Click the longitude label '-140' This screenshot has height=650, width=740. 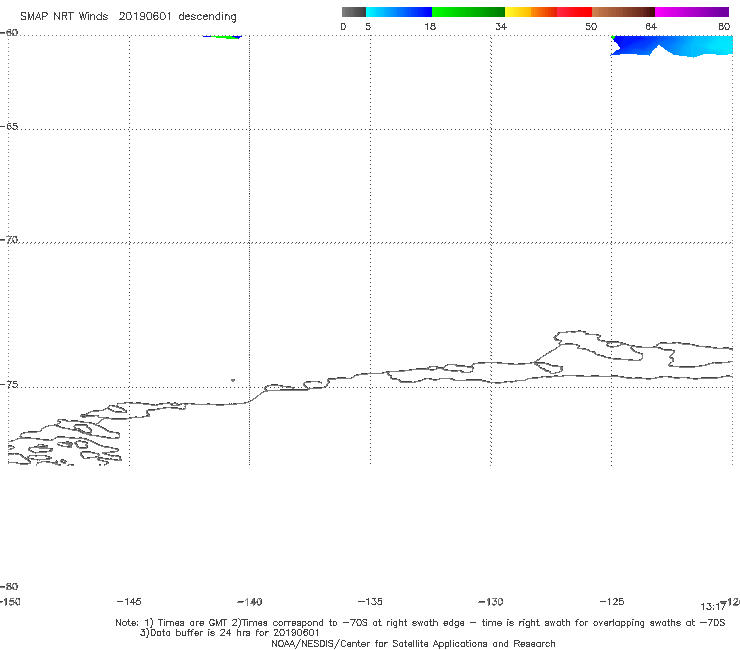(x=250, y=601)
